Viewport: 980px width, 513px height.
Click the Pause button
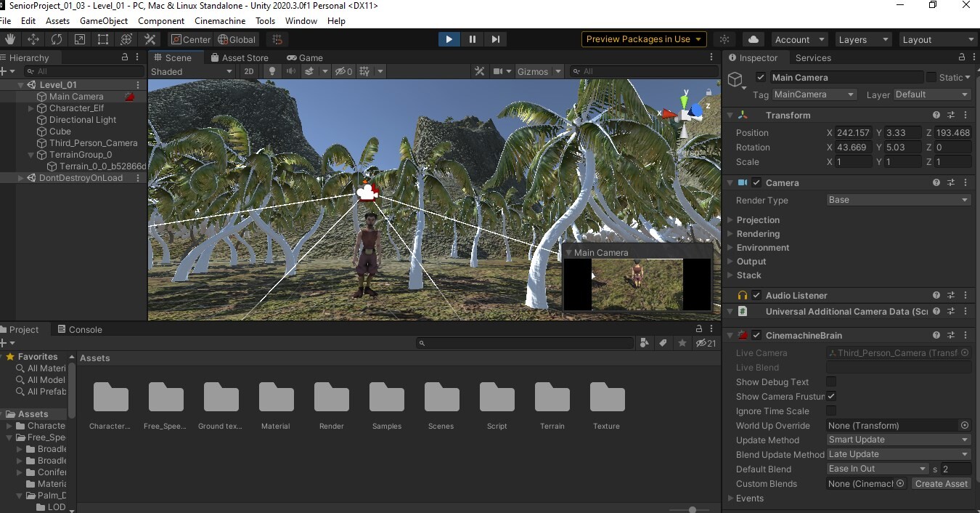point(473,39)
